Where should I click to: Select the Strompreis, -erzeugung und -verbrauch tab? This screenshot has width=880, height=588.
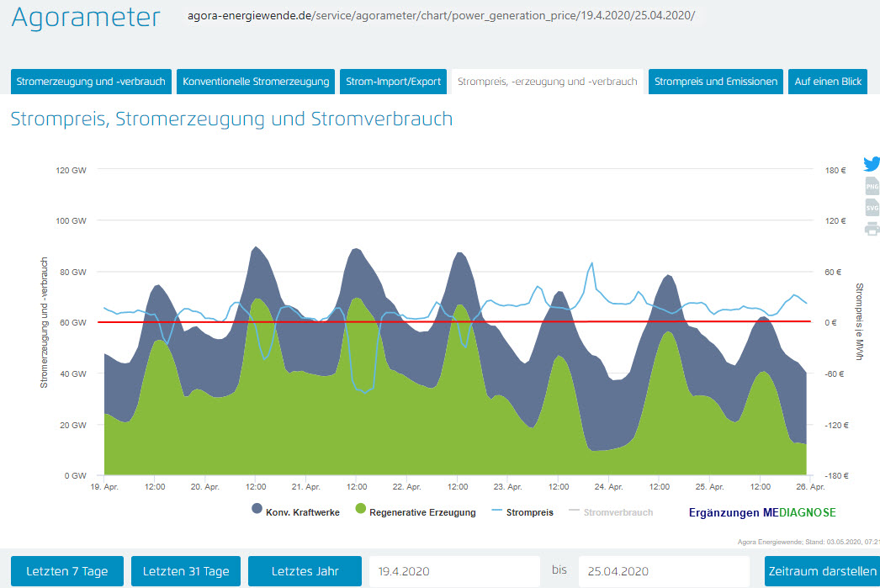pyautogui.click(x=547, y=82)
